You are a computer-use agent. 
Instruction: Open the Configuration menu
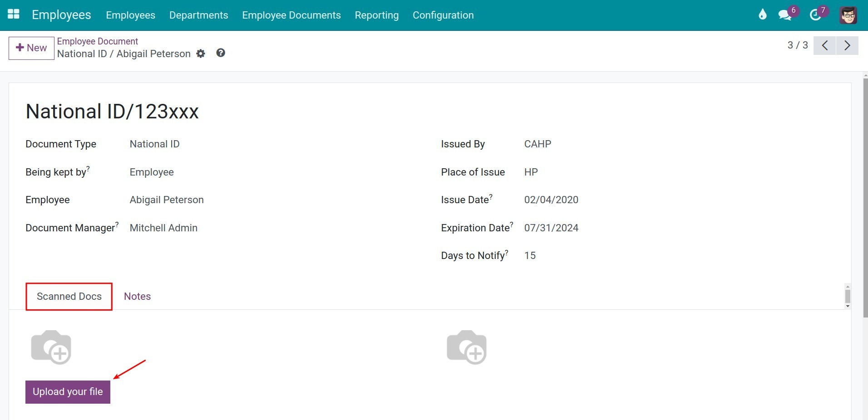pos(443,15)
